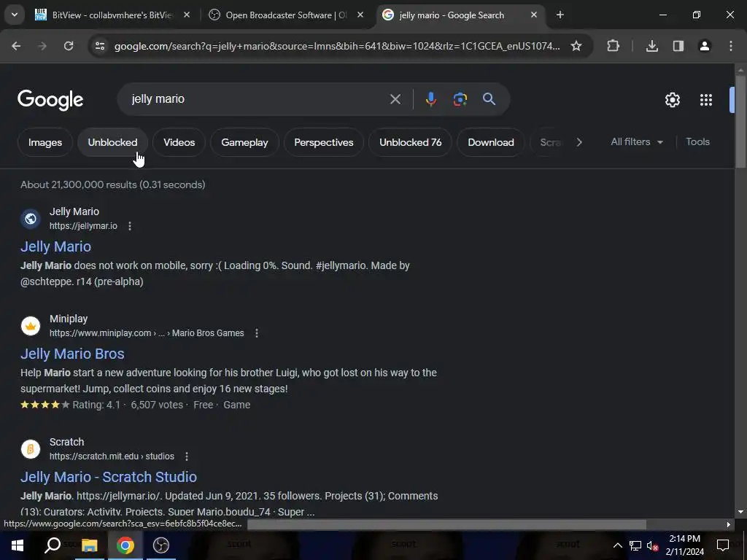View site information icon in address bar
747x560 pixels.
[x=100, y=46]
